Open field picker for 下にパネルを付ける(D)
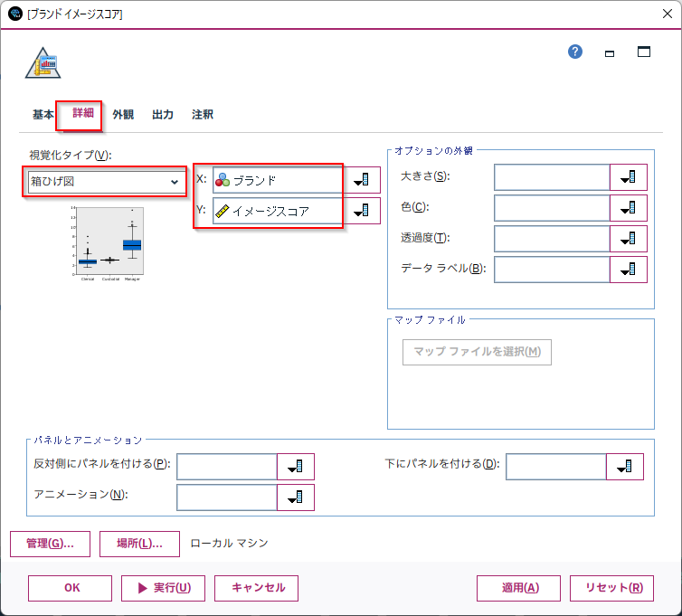 [625, 467]
